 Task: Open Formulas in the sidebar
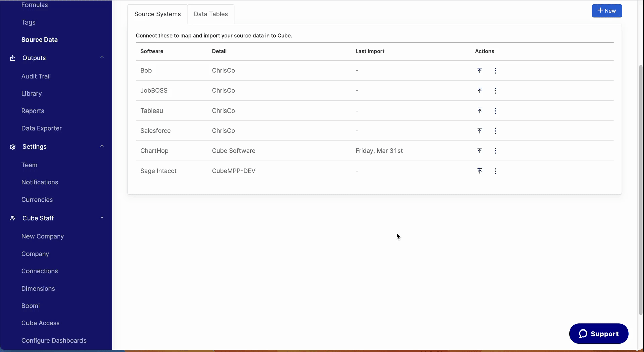[35, 5]
